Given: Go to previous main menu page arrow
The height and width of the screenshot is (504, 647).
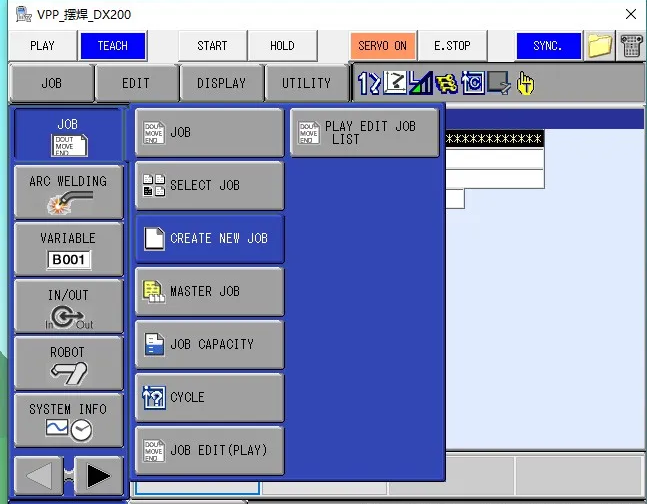Looking at the screenshot, I should click(x=39, y=476).
